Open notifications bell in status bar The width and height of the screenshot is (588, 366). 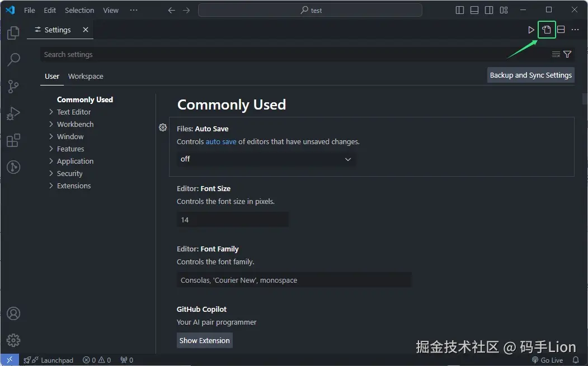[x=576, y=360]
